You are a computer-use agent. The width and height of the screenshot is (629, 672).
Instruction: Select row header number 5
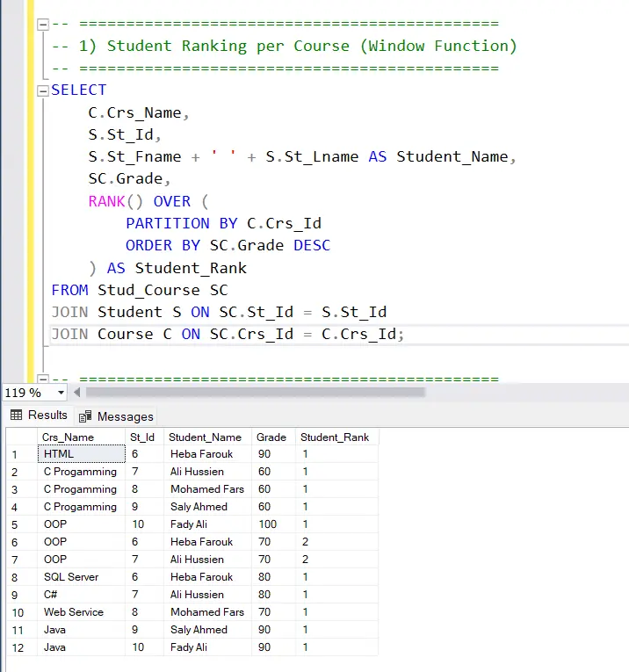click(x=22, y=524)
